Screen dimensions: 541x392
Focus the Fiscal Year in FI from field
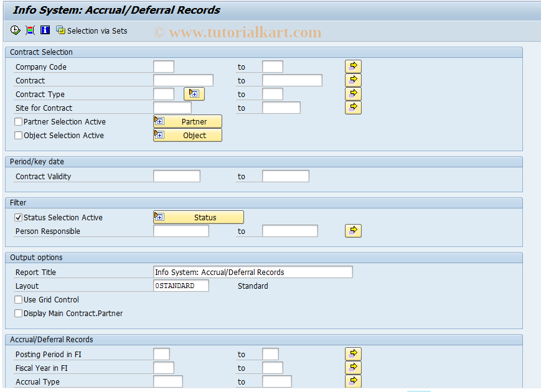[x=164, y=368]
